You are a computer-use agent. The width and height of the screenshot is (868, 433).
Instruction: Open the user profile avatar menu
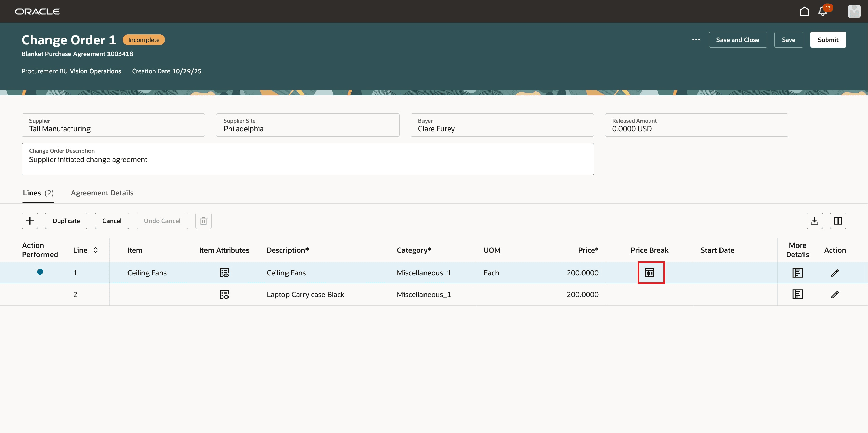tap(854, 12)
